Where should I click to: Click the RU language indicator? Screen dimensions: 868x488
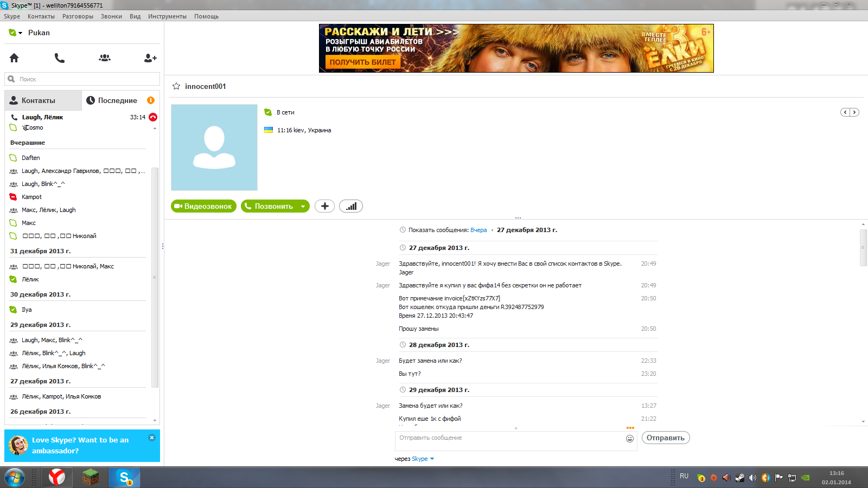click(684, 476)
